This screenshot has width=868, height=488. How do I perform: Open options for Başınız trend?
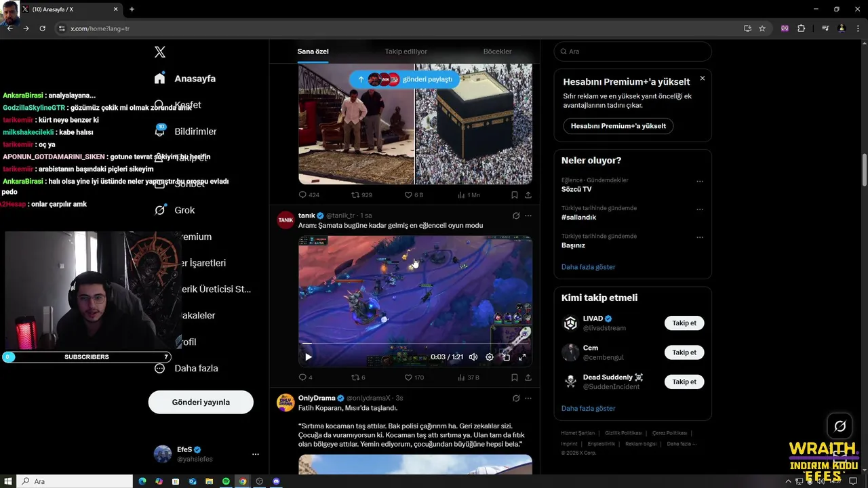tap(700, 238)
